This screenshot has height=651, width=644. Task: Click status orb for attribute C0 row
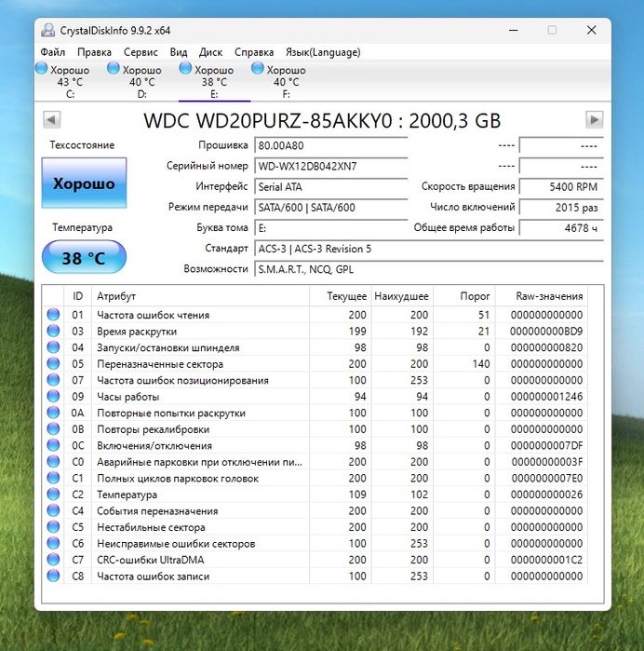point(53,462)
